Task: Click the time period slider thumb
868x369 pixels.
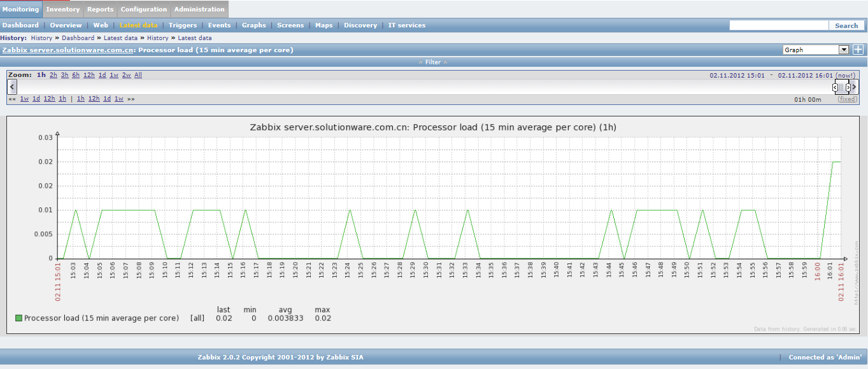Action: [841, 87]
